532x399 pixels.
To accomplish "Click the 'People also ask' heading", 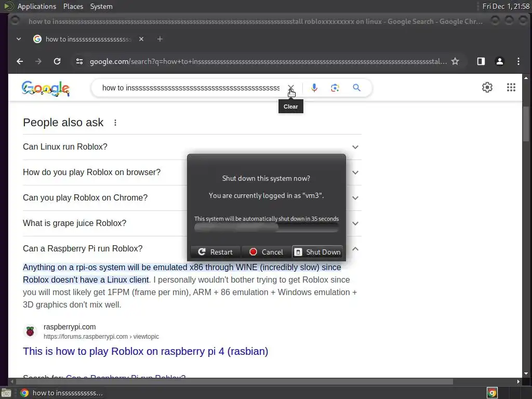I will point(63,123).
